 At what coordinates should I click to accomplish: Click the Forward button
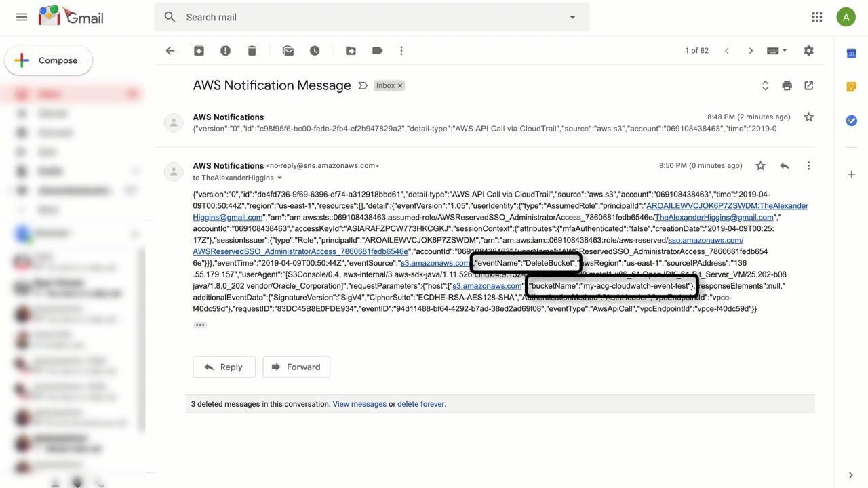click(296, 367)
